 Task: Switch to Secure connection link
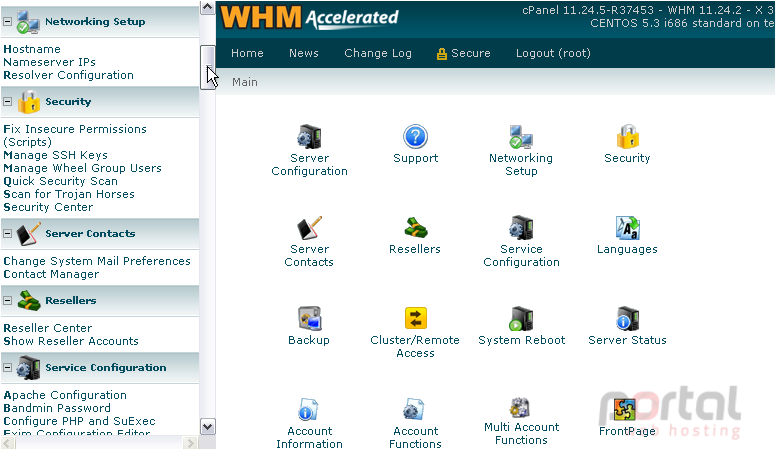463,53
